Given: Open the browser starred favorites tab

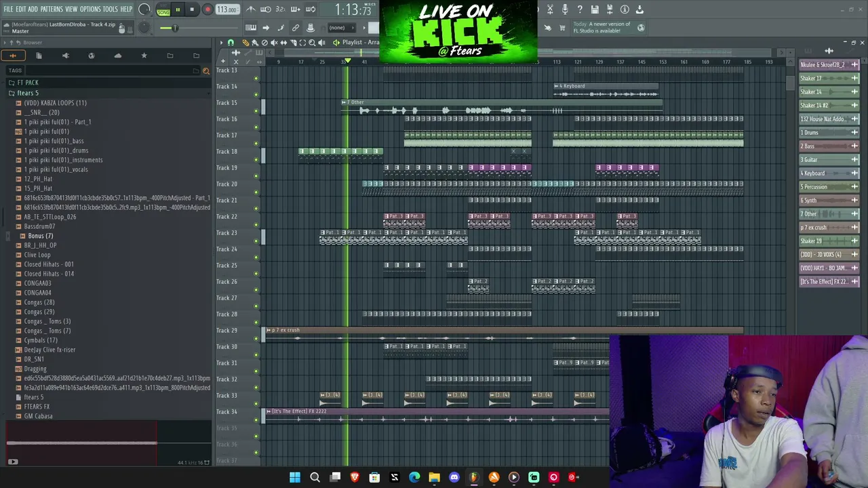Looking at the screenshot, I should pos(144,56).
